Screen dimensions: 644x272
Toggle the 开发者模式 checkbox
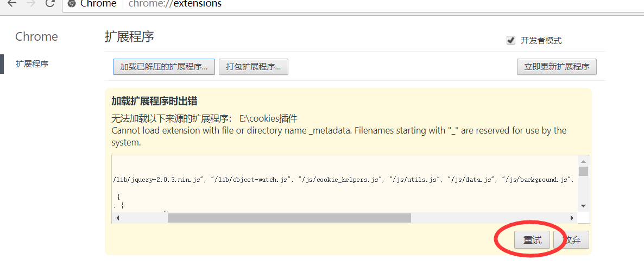[510, 40]
